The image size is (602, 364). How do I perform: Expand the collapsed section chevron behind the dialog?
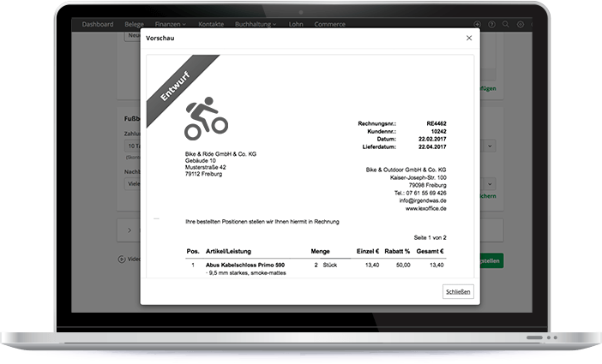tap(129, 230)
